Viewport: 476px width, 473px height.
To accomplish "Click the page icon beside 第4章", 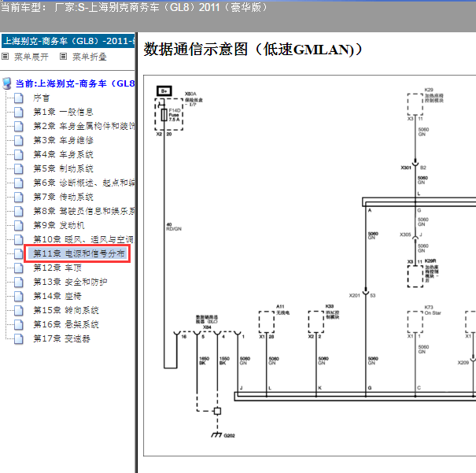I will [x=19, y=154].
